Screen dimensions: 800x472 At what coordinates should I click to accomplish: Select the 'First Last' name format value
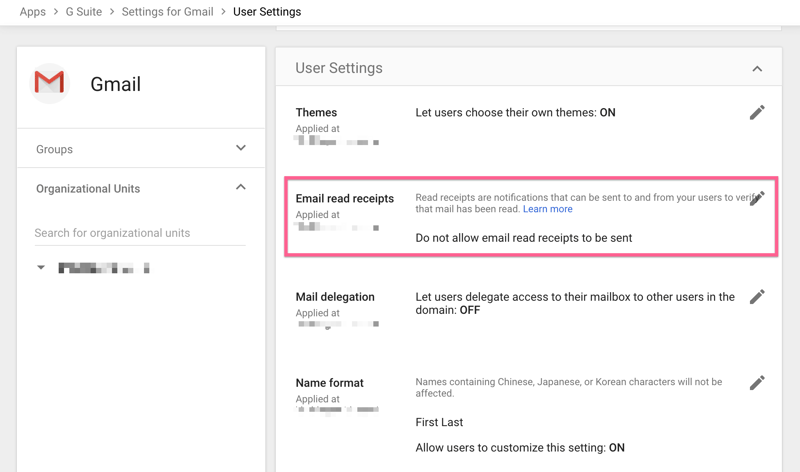tap(439, 423)
